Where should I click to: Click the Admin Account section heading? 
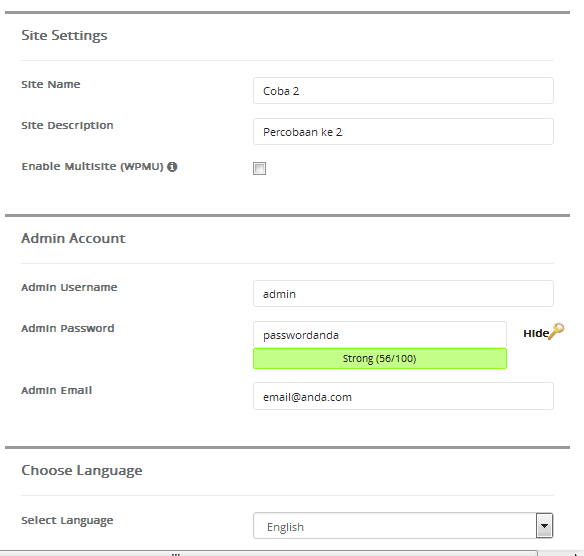point(73,238)
